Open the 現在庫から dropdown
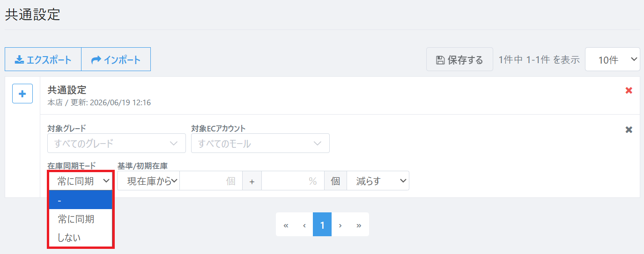This screenshot has height=254, width=644. tap(148, 181)
